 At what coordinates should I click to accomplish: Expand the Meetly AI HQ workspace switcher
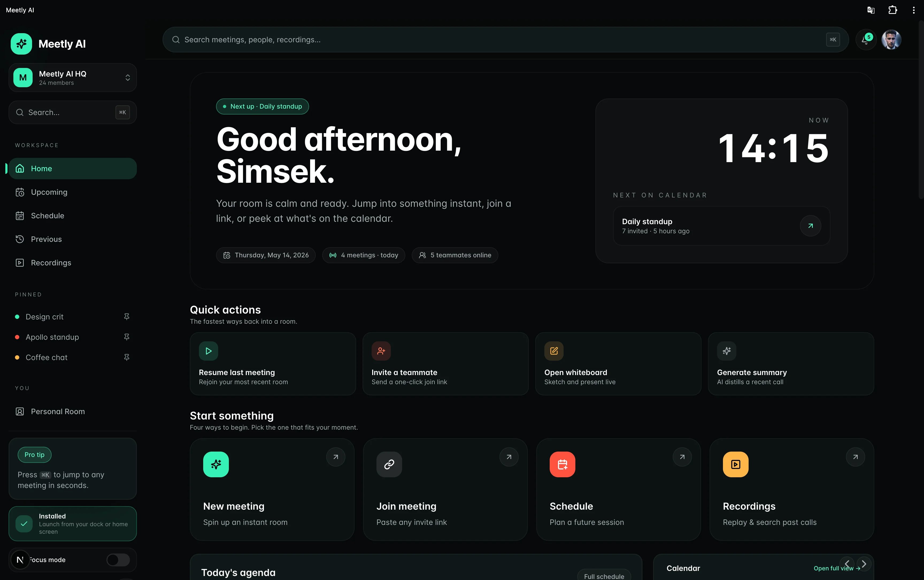pos(73,78)
